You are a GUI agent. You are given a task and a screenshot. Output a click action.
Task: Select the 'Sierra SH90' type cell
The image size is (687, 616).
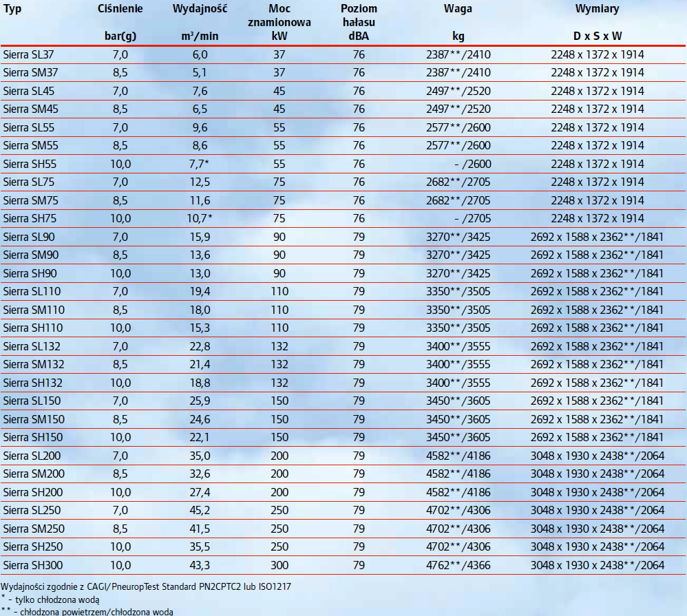click(x=30, y=273)
